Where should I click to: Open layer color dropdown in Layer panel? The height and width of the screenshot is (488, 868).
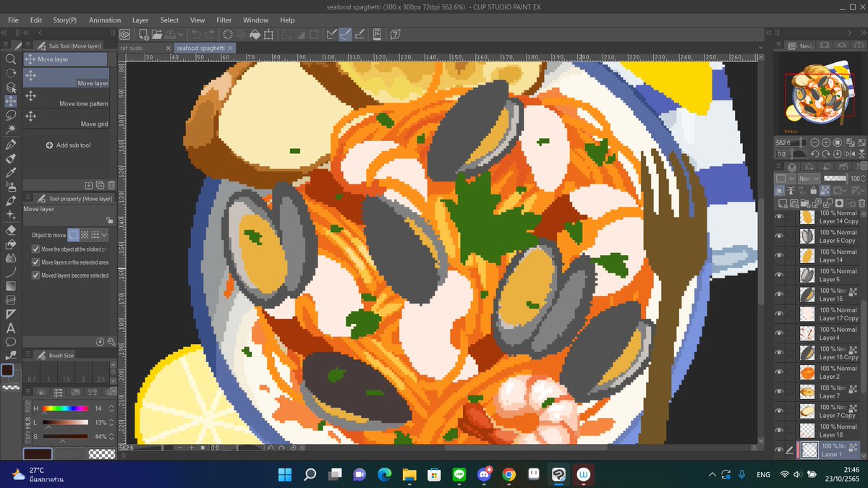pos(784,178)
